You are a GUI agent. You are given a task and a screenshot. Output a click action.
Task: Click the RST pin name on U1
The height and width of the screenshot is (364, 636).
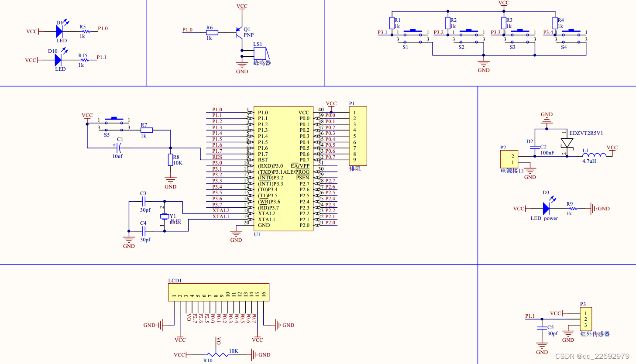click(x=263, y=160)
